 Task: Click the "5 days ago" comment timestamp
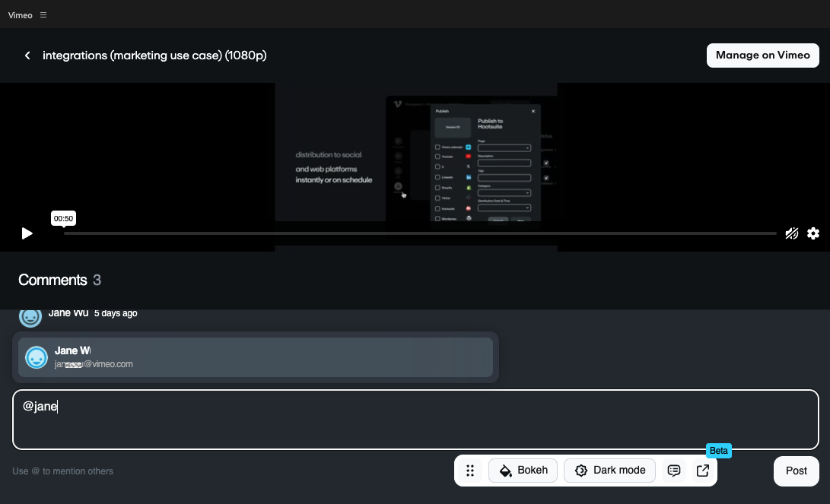pyautogui.click(x=116, y=313)
